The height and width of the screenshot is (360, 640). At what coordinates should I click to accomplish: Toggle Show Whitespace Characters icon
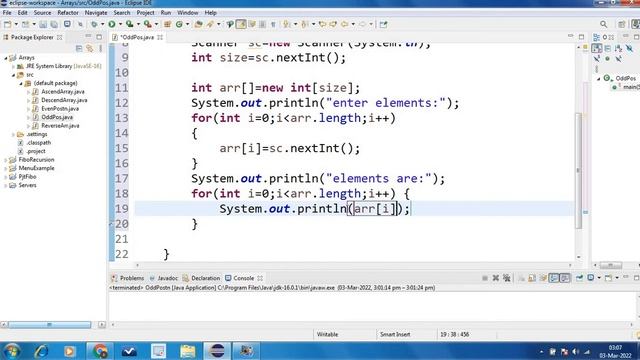[273, 24]
